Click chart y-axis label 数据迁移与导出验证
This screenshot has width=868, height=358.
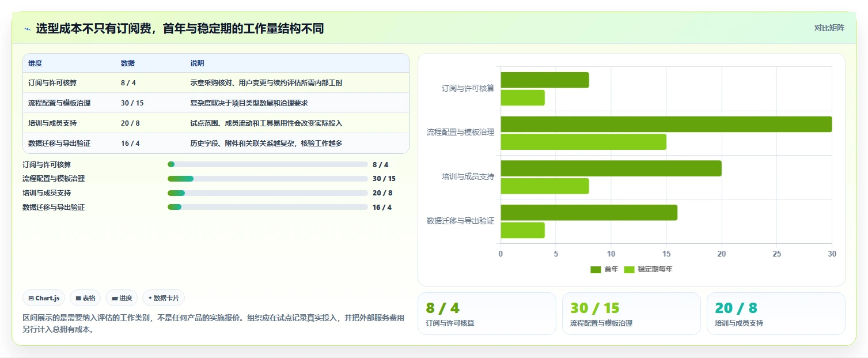pos(460,221)
